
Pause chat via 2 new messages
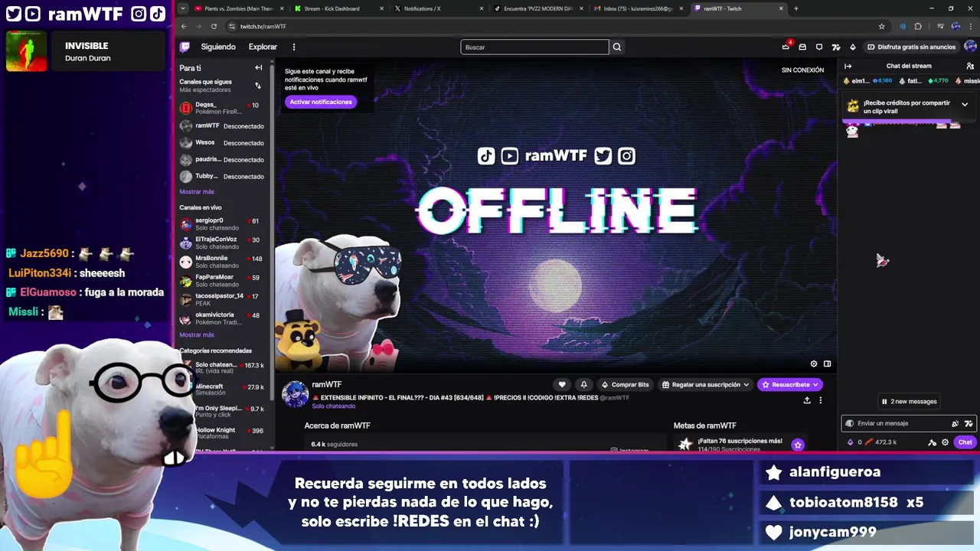point(909,401)
